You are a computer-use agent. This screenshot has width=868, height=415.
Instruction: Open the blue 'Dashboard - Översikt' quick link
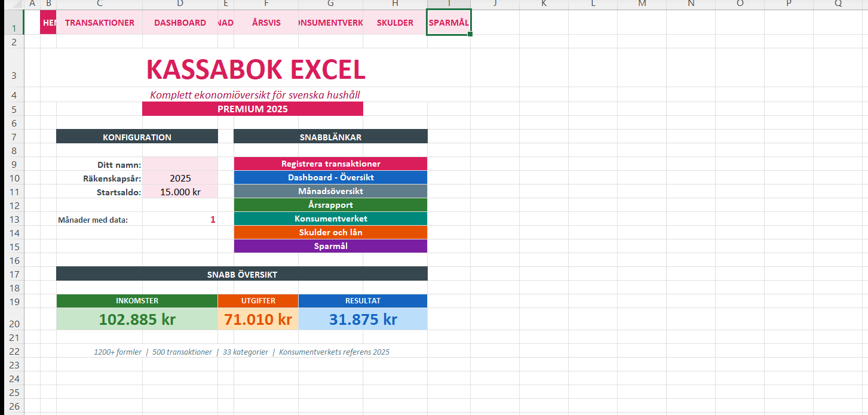(x=330, y=177)
